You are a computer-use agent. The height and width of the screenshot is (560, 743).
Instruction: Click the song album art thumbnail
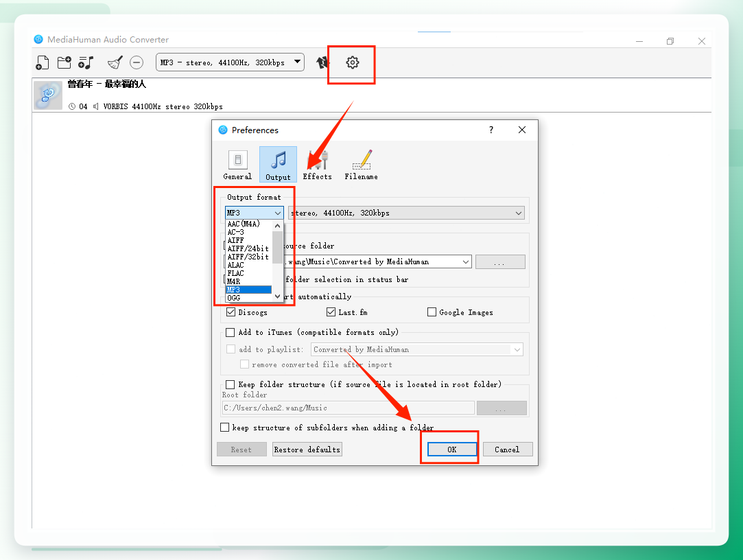(48, 95)
